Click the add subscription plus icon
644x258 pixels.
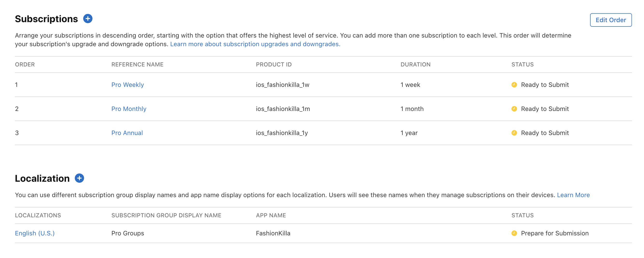(88, 18)
